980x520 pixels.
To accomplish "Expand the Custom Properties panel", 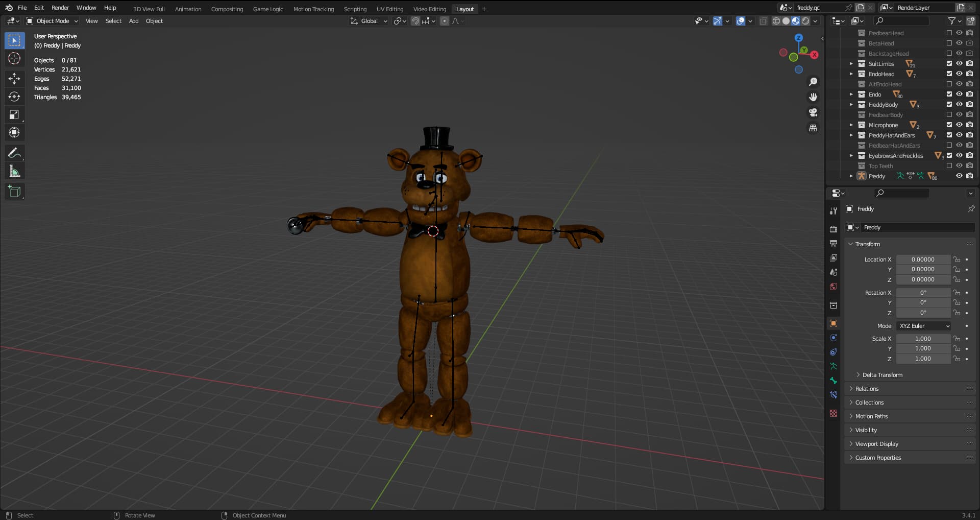I will click(x=910, y=458).
